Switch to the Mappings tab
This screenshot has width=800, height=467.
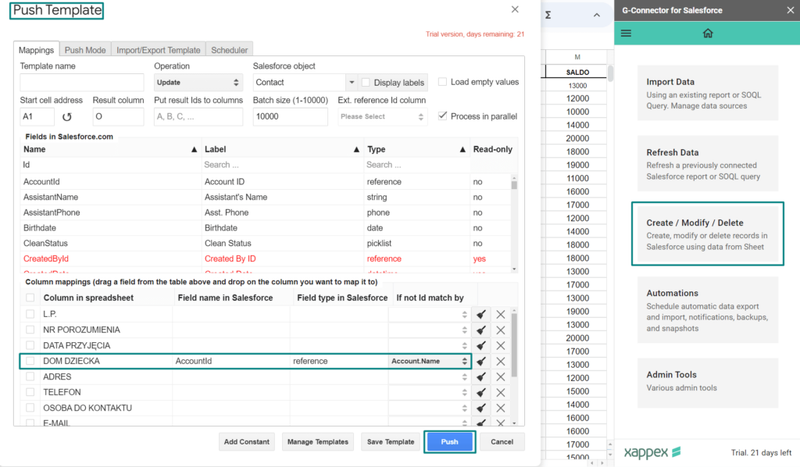pos(36,50)
